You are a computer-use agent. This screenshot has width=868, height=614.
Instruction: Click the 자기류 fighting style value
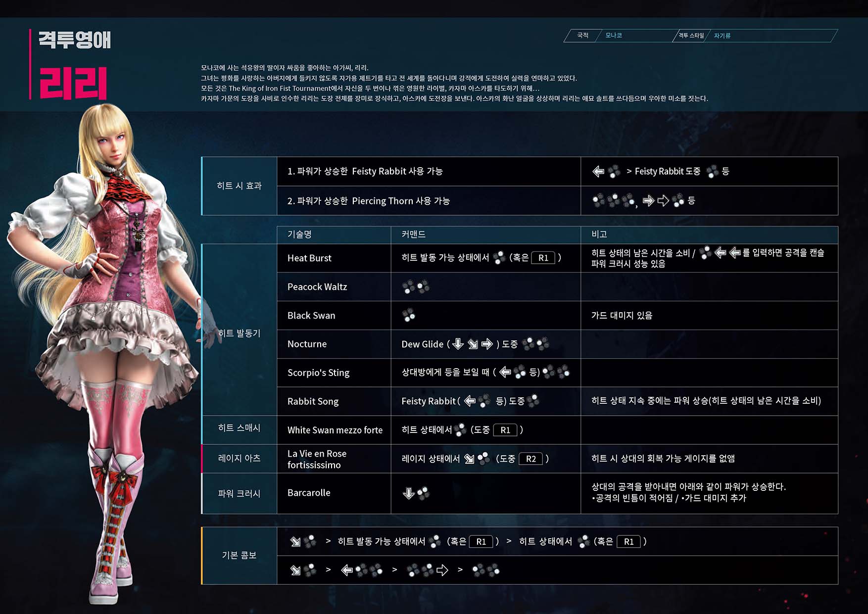722,36
